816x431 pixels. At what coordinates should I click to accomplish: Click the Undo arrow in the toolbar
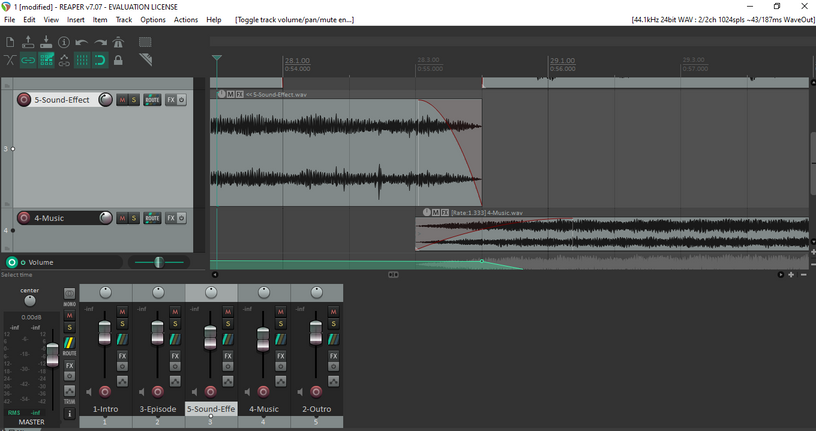click(81, 42)
